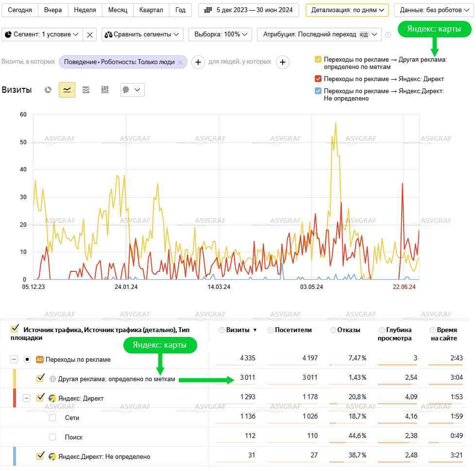
Task: Click the Визиты column help icon
Action: click(x=222, y=330)
